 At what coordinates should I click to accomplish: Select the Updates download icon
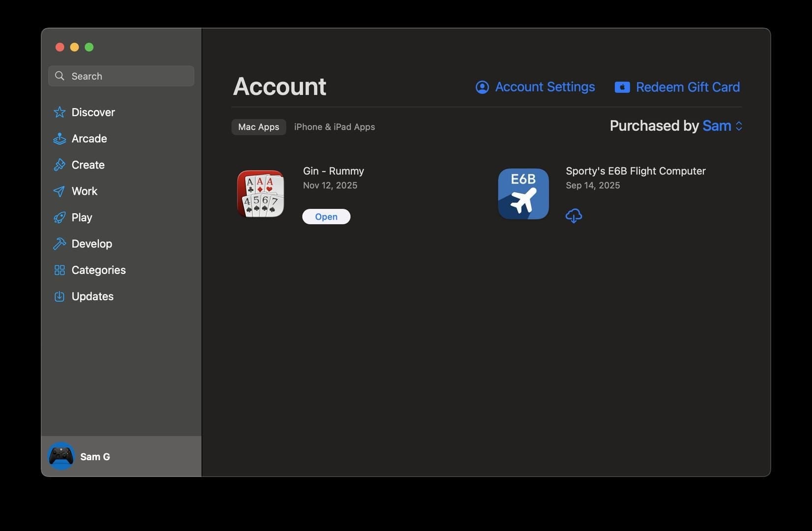[x=59, y=296]
